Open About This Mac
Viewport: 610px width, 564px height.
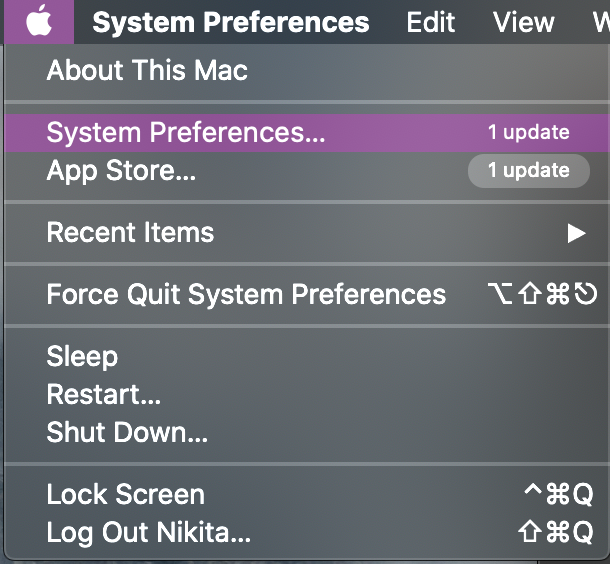tap(147, 70)
